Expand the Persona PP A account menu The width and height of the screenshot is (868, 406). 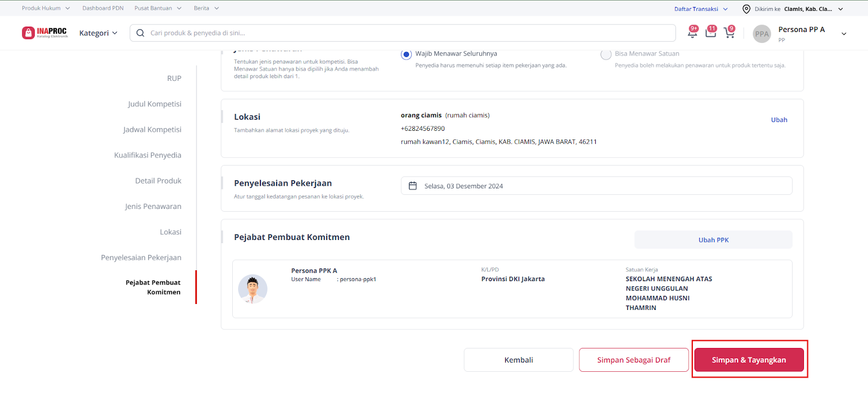coord(844,34)
